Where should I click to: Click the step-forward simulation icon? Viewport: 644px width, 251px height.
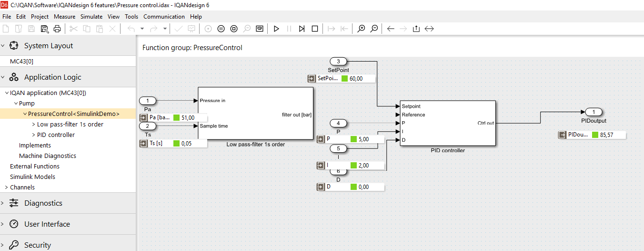pos(302,29)
